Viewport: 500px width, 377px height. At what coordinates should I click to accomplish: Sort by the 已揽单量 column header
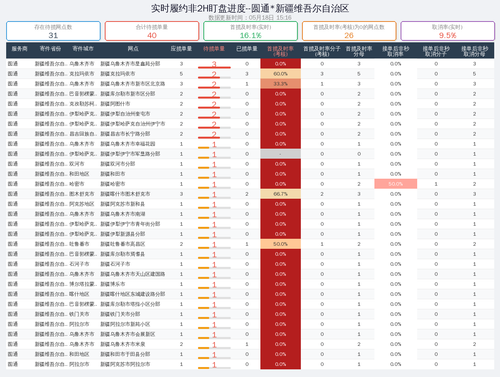(247, 49)
